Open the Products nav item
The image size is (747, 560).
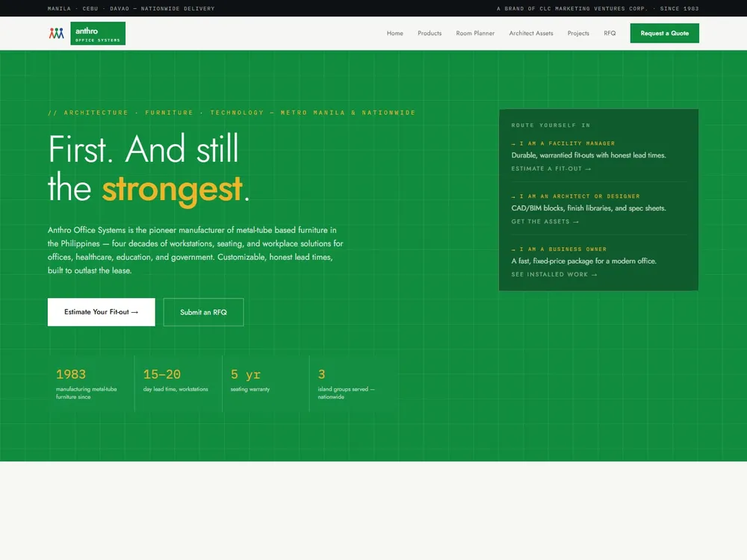[430, 34]
